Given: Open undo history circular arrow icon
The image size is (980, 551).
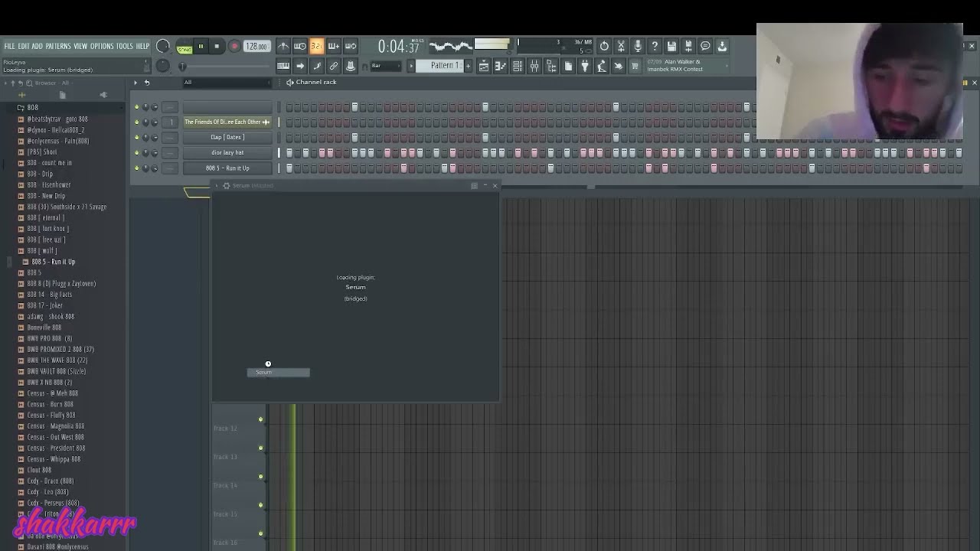Looking at the screenshot, I should pos(604,46).
